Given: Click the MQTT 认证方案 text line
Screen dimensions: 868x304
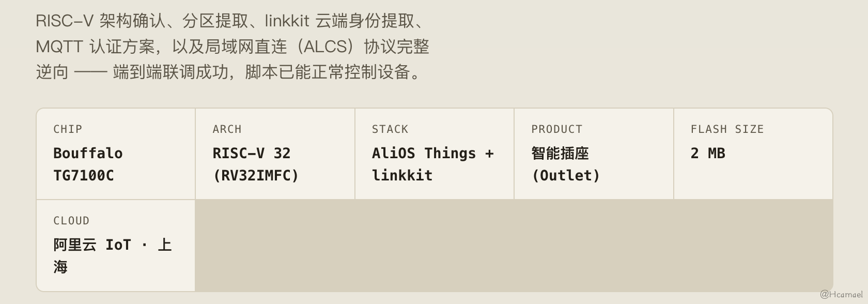Looking at the screenshot, I should pos(233,47).
